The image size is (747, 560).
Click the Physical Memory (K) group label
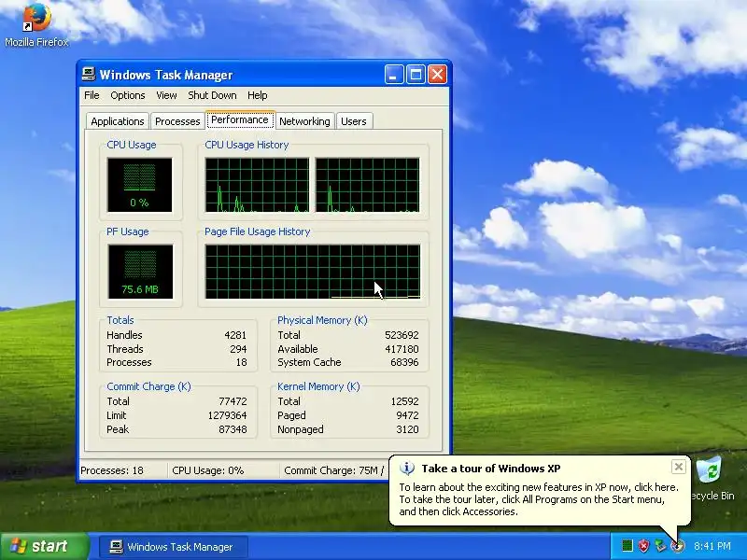322,320
